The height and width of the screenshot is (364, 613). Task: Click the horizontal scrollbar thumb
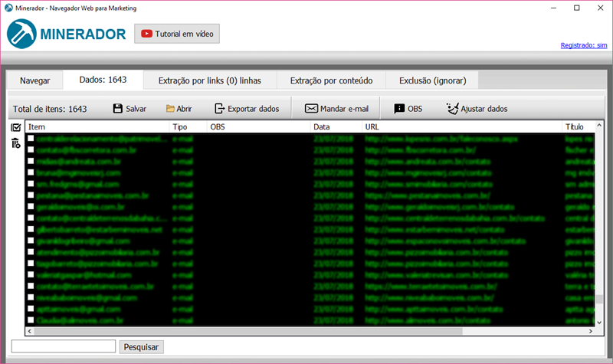(248, 331)
